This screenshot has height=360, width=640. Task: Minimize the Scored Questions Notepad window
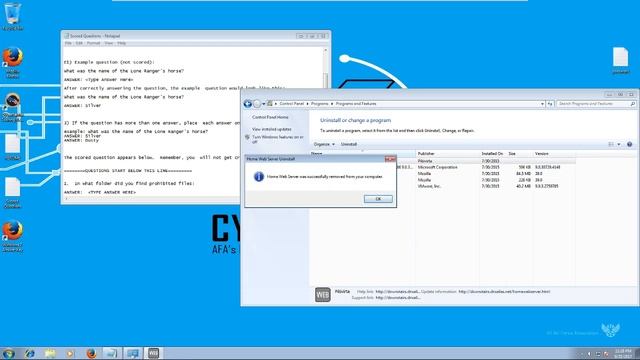301,36
